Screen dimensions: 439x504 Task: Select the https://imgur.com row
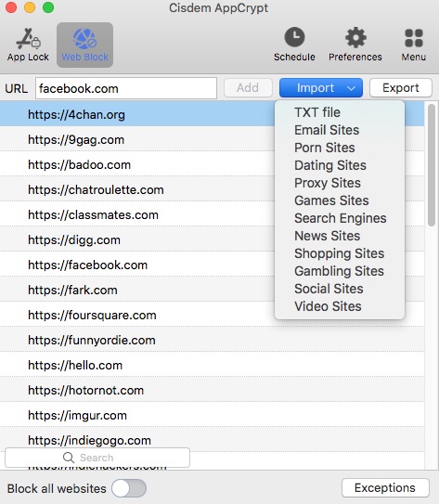pyautogui.click(x=212, y=415)
